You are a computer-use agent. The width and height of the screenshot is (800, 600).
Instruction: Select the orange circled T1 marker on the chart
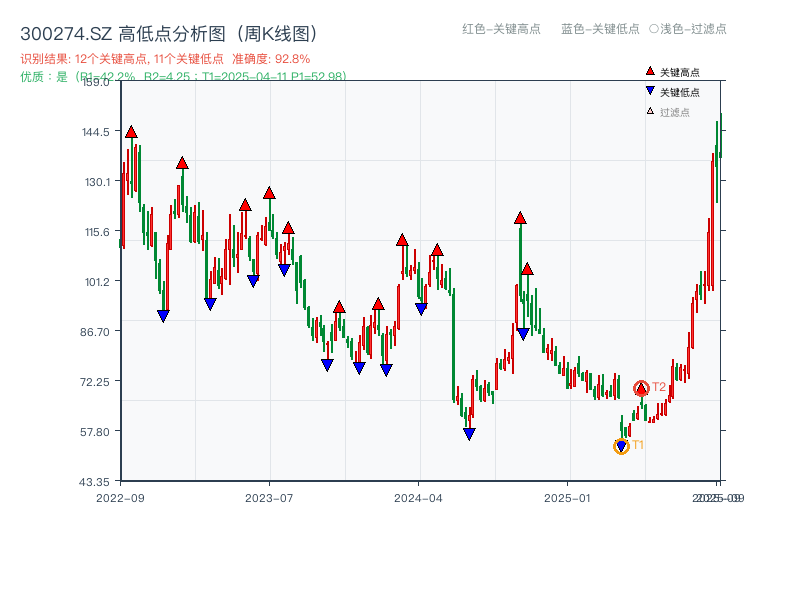coord(622,446)
